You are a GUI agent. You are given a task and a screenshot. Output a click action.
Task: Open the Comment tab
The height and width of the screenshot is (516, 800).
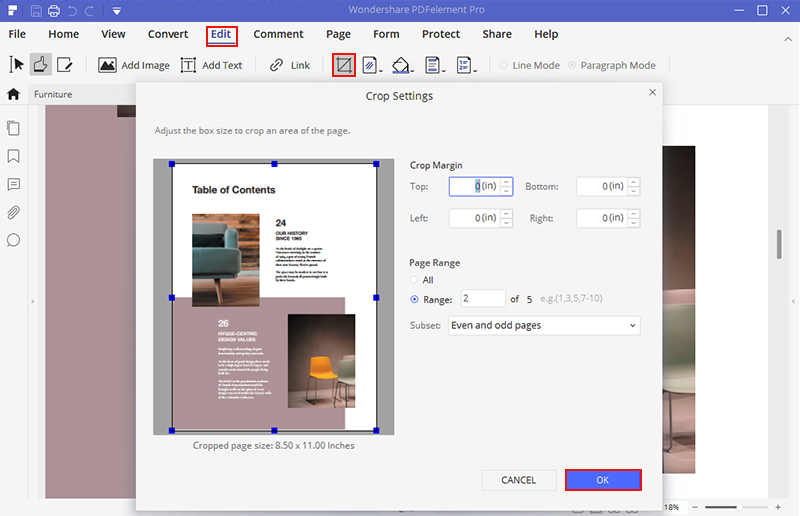click(x=279, y=34)
